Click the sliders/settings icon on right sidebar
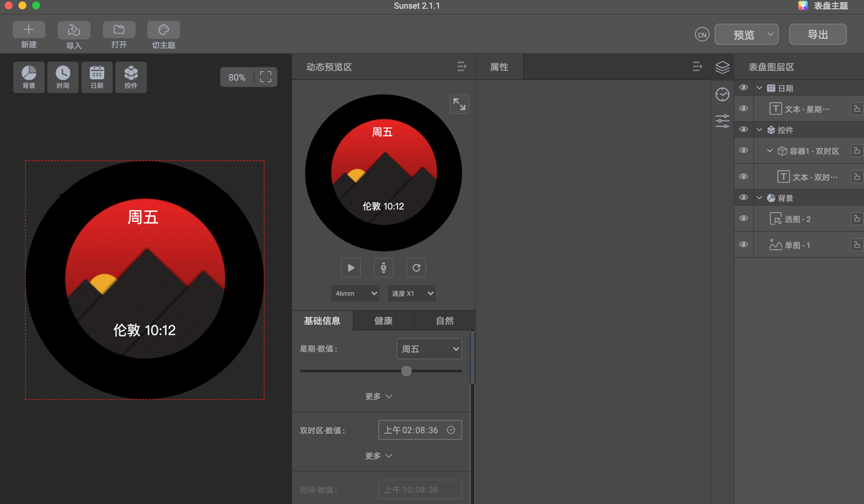This screenshot has width=864, height=504. pos(722,120)
